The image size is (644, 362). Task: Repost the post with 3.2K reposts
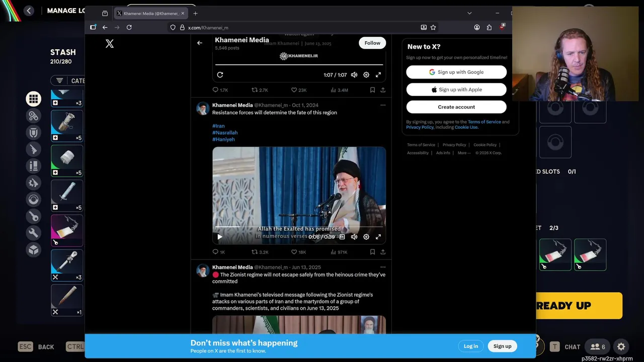(x=260, y=252)
